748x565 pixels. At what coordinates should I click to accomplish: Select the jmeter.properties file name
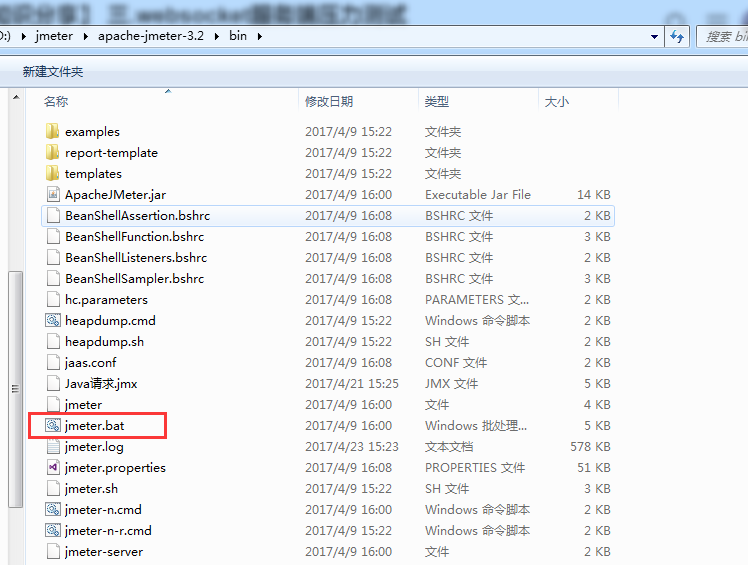coord(115,468)
